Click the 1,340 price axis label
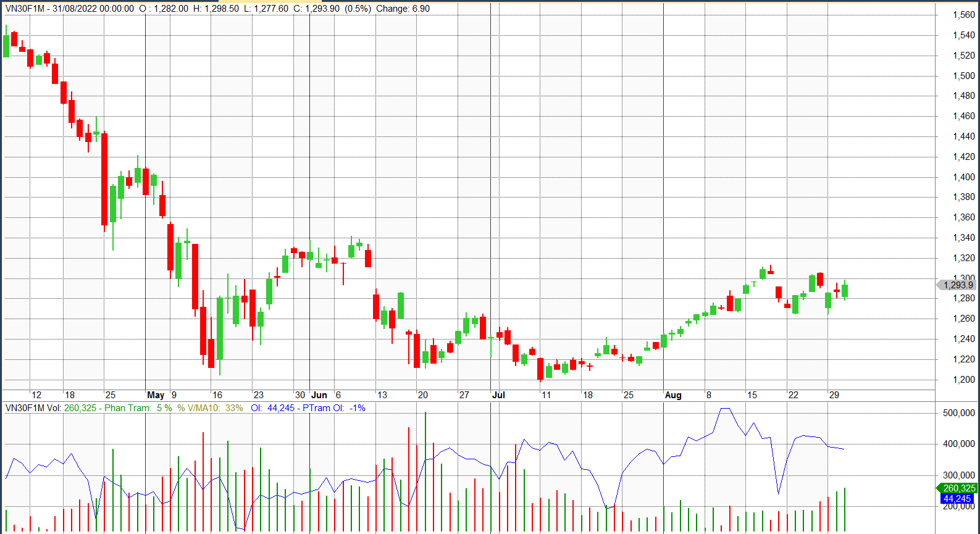Screen dimensions: 980x534 click(964, 238)
